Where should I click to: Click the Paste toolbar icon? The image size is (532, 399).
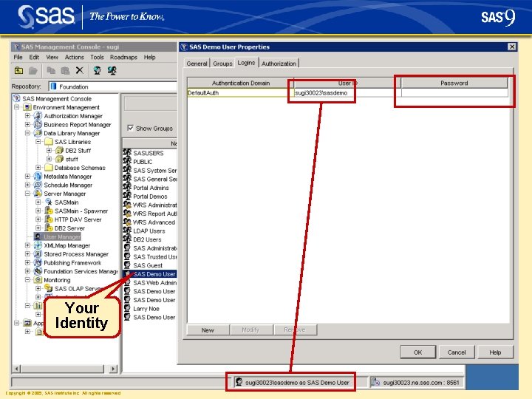(65, 71)
